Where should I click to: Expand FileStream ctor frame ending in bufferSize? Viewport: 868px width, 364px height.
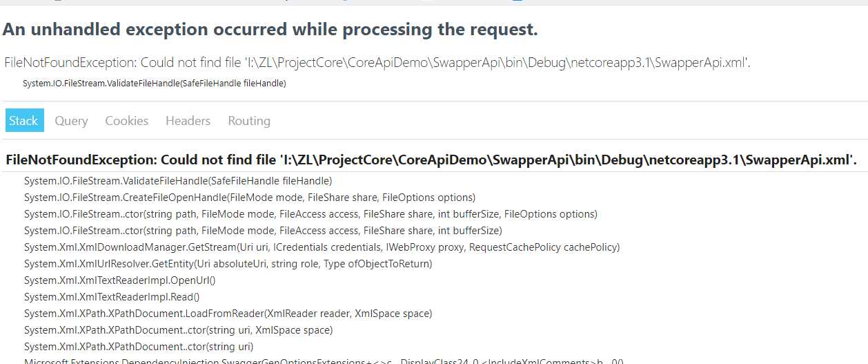(x=263, y=231)
